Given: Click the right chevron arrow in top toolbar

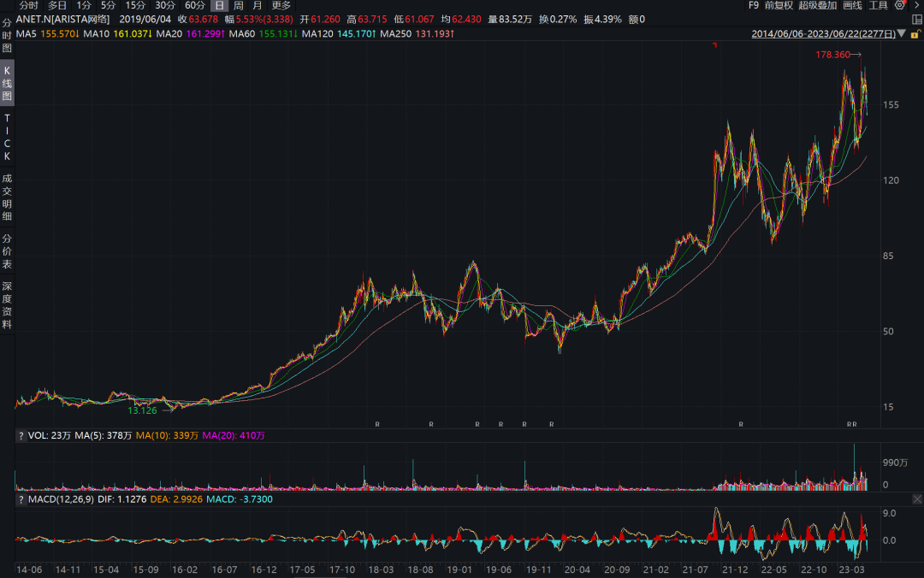Looking at the screenshot, I should [917, 5].
